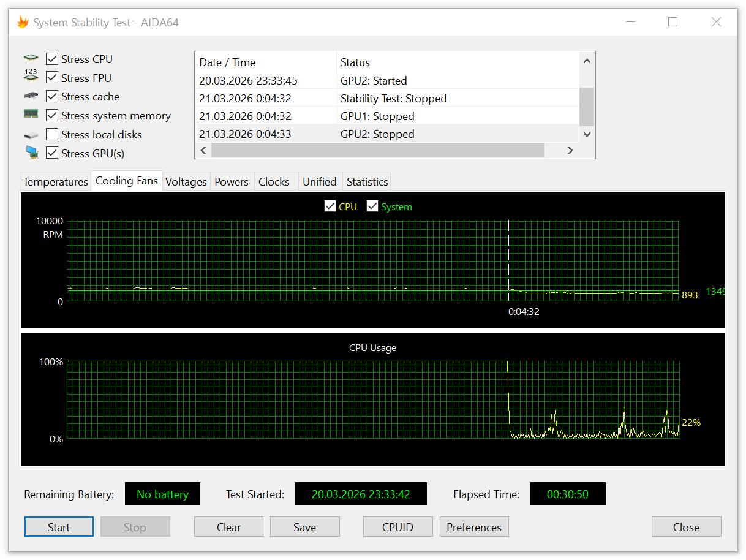The image size is (746, 560).
Task: Hide the System fan graph line
Action: [372, 206]
